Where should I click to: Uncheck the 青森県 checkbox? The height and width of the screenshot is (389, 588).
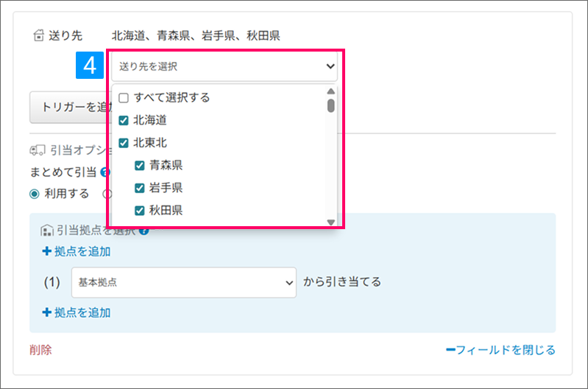coord(140,165)
